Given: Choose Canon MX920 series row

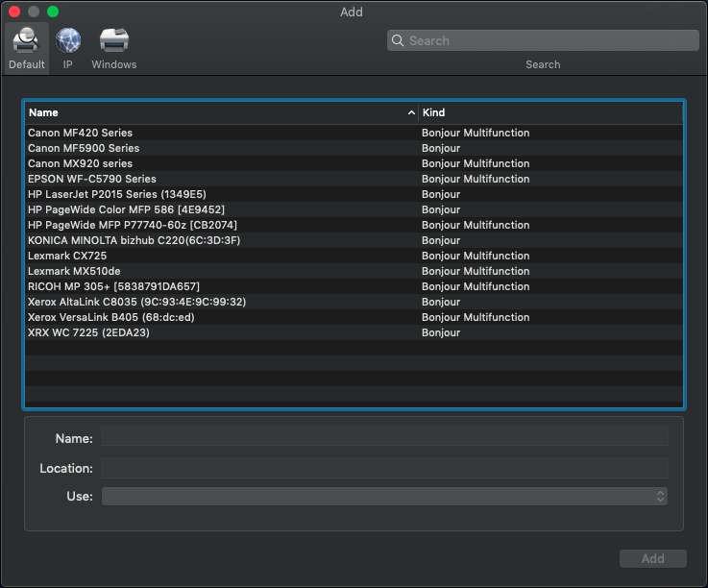Looking at the screenshot, I should (x=354, y=163).
